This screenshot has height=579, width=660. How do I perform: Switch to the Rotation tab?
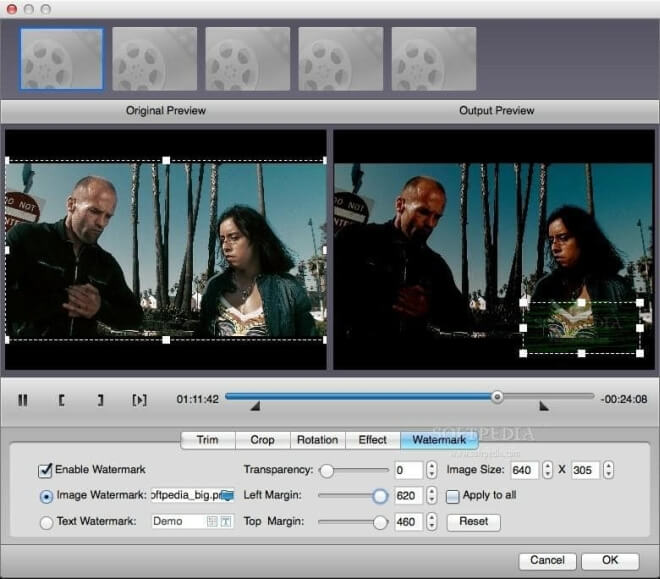318,440
